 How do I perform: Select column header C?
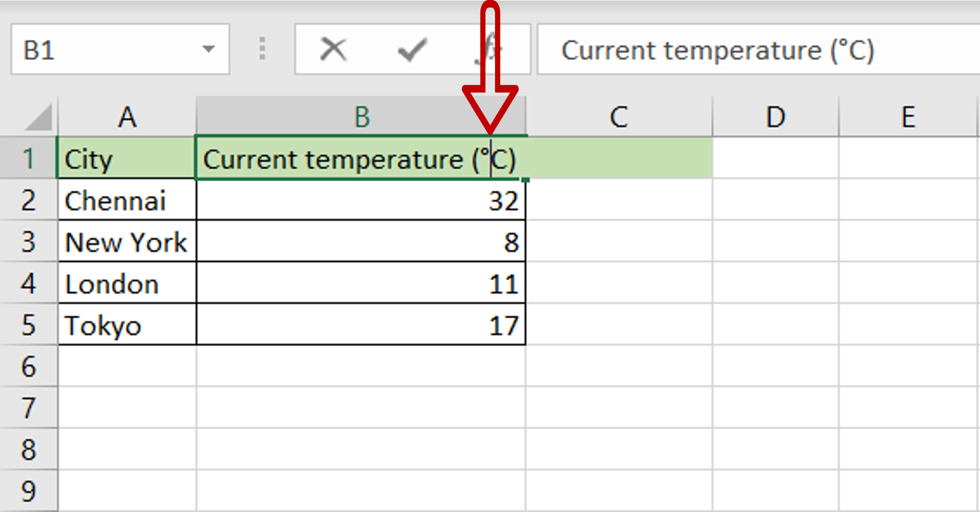618,116
